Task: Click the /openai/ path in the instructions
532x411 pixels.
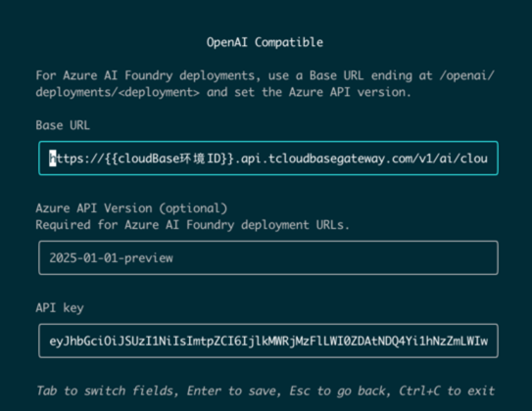Action: point(467,75)
